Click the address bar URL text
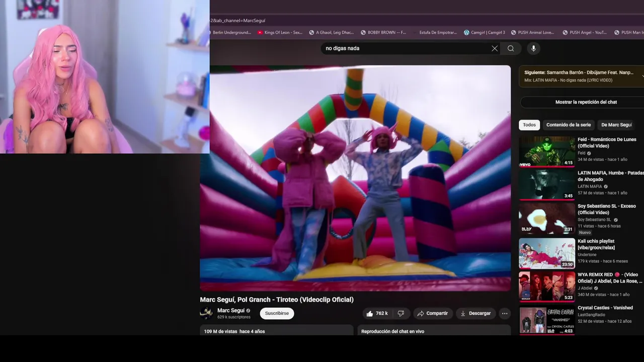 tap(237, 21)
